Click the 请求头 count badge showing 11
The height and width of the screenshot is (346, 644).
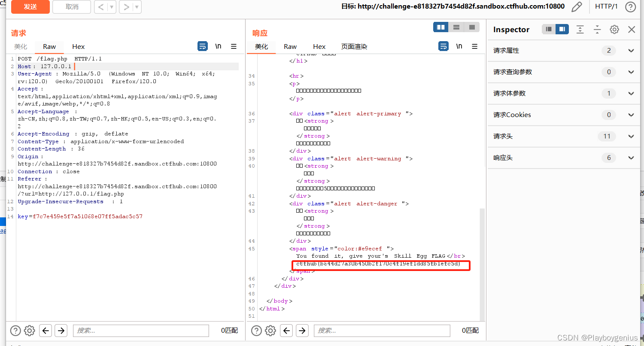607,136
